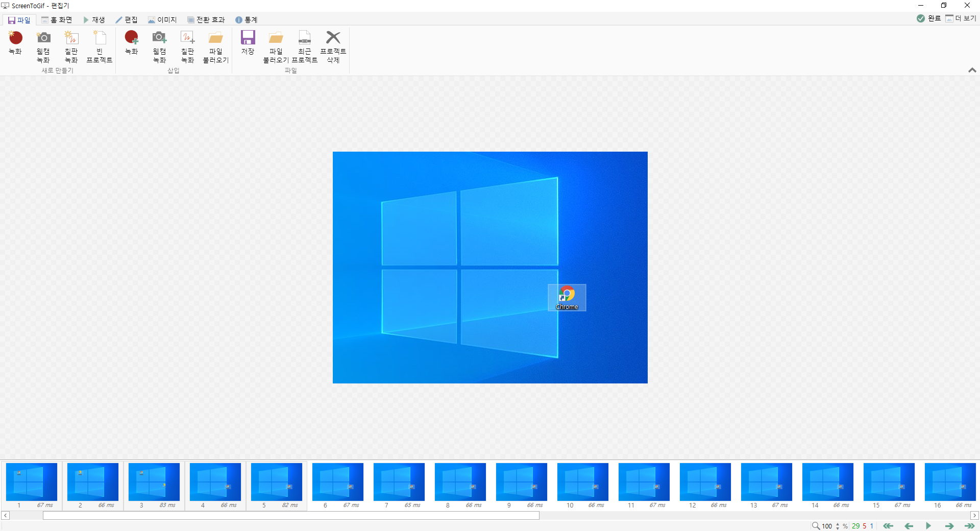Click the zoom percentage field showing 100
The height and width of the screenshot is (531, 980).
coord(827,526)
